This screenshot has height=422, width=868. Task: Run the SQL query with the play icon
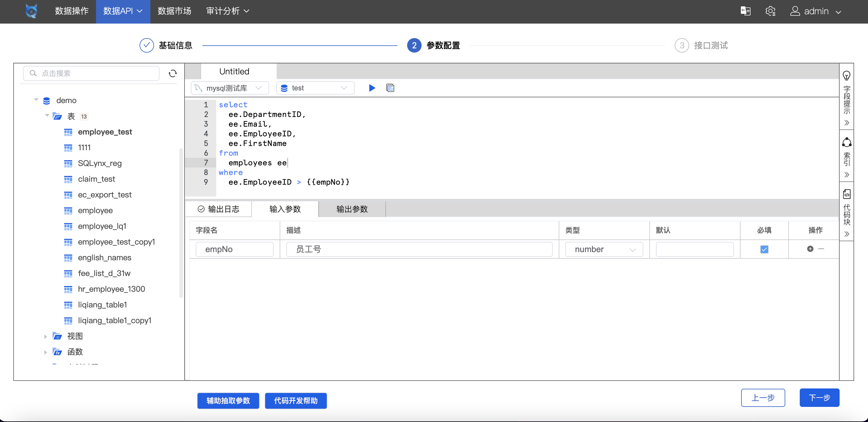pyautogui.click(x=372, y=88)
